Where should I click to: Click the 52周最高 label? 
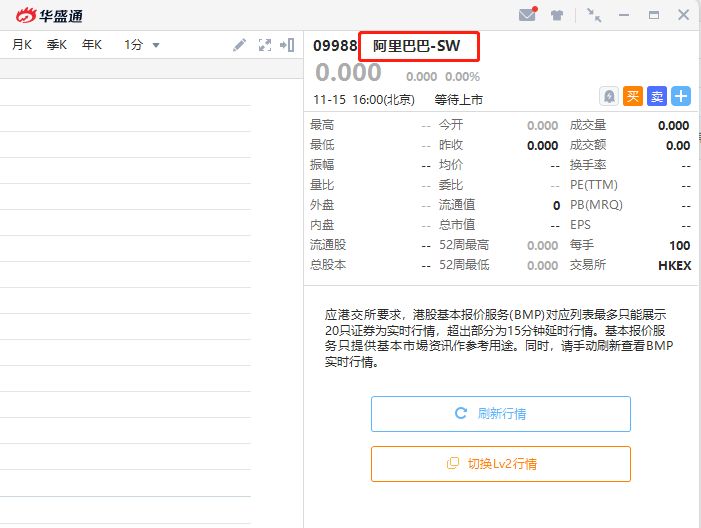tap(464, 245)
